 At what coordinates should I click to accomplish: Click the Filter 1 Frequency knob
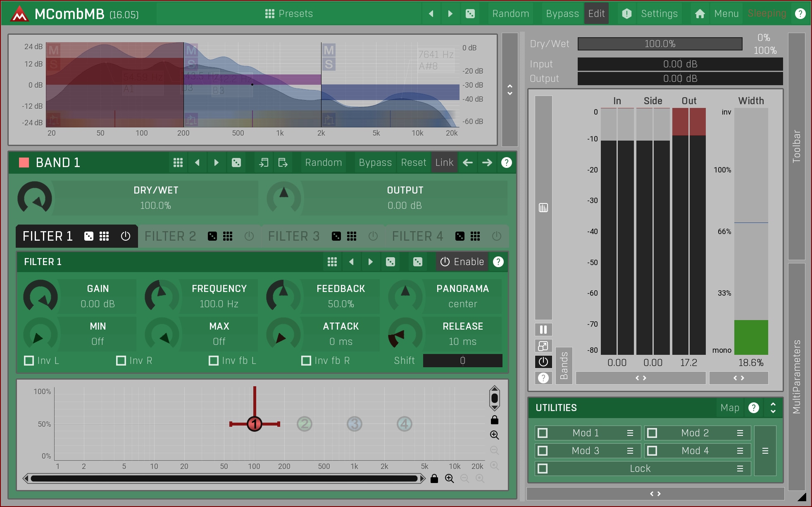coord(162,297)
